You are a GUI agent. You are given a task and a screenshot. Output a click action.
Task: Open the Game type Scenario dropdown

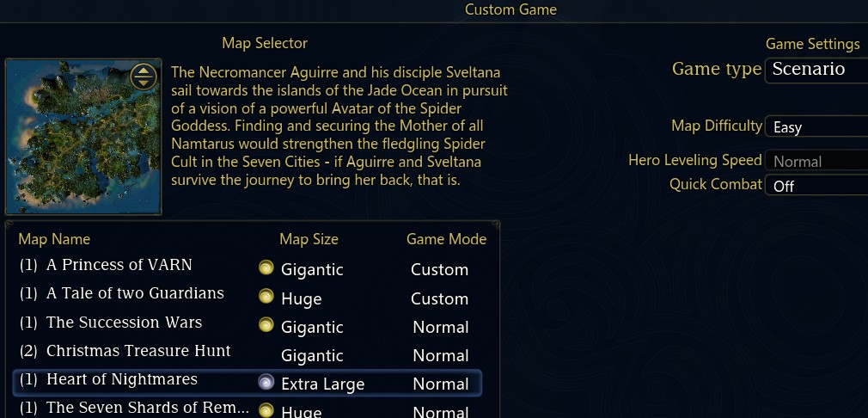816,70
